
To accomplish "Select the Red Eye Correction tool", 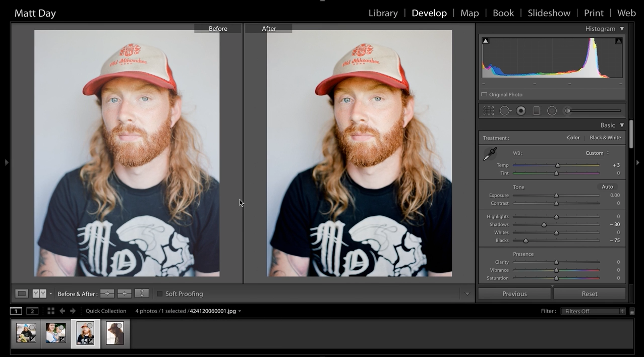I will point(521,111).
